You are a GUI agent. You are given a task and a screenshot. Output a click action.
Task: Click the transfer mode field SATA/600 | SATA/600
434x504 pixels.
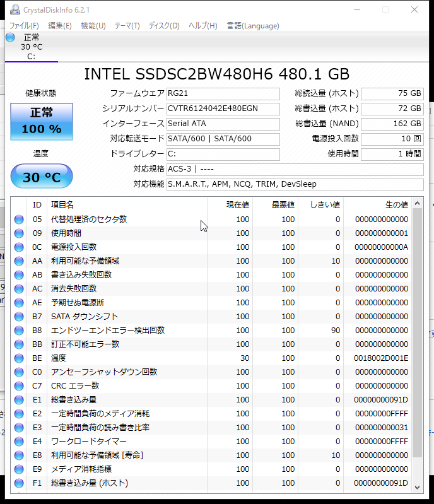pyautogui.click(x=223, y=139)
